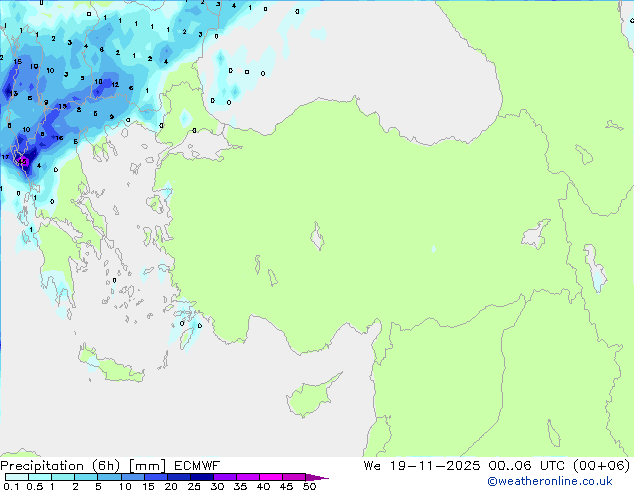Click the '50' legend scale label
The image size is (634, 490).
309,486
